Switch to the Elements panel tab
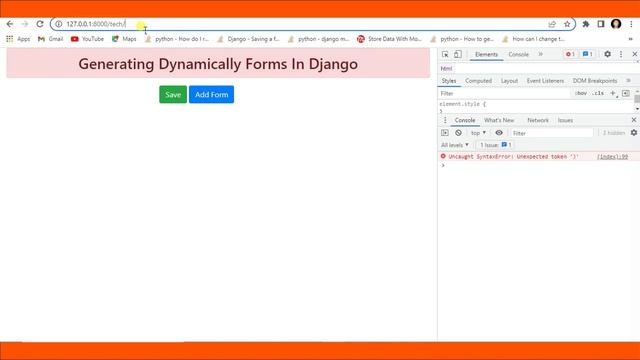Image resolution: width=640 pixels, height=360 pixels. 486,54
